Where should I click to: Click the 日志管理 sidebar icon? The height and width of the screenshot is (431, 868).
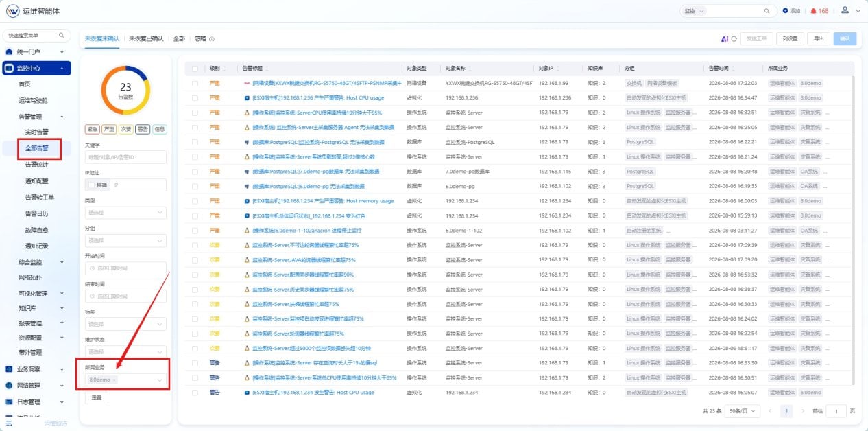tap(9, 402)
